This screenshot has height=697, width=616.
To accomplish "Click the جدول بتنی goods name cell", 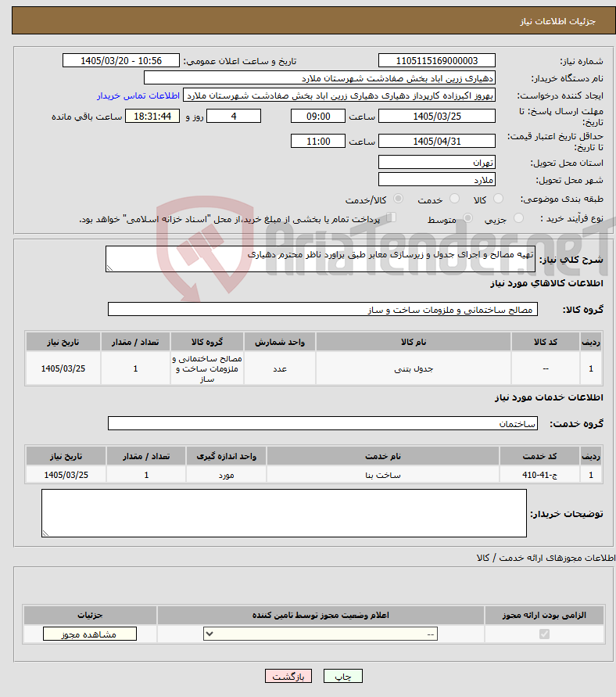I will (x=413, y=368).
